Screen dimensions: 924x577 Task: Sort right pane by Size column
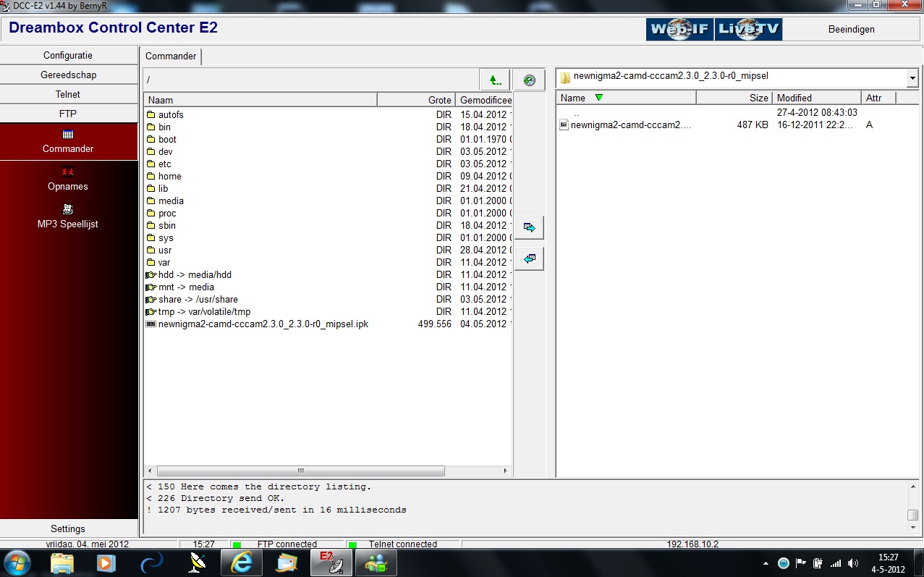[x=734, y=98]
